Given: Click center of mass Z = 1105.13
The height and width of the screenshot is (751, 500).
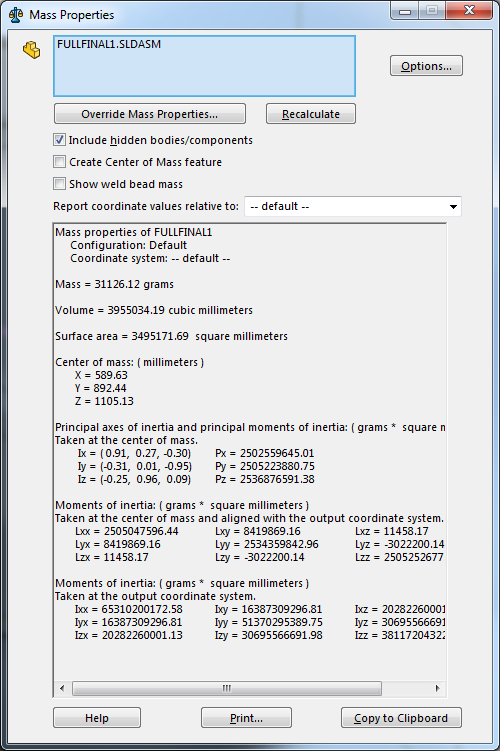Looking at the screenshot, I should pyautogui.click(x=104, y=401).
